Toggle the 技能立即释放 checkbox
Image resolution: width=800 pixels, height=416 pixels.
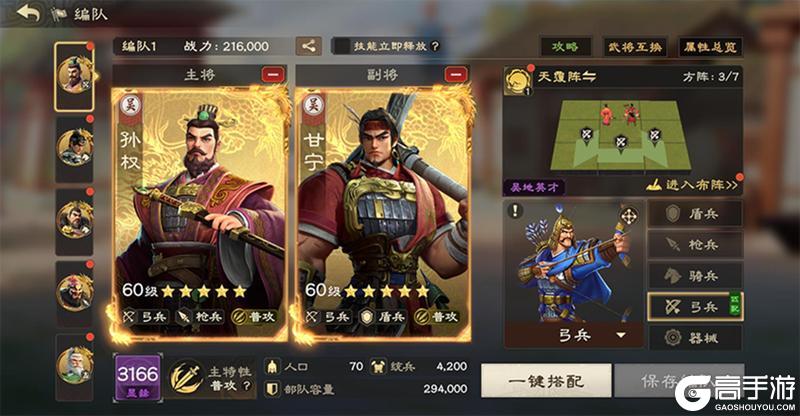point(342,46)
